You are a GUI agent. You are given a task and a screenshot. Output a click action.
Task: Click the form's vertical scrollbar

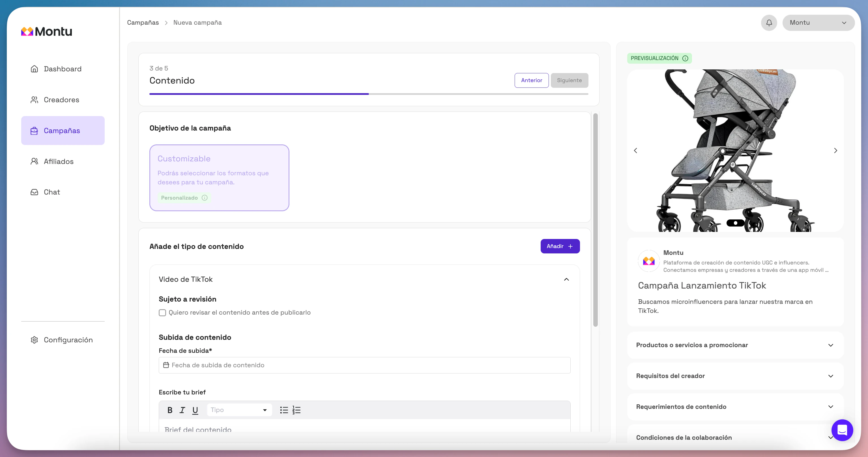click(595, 220)
